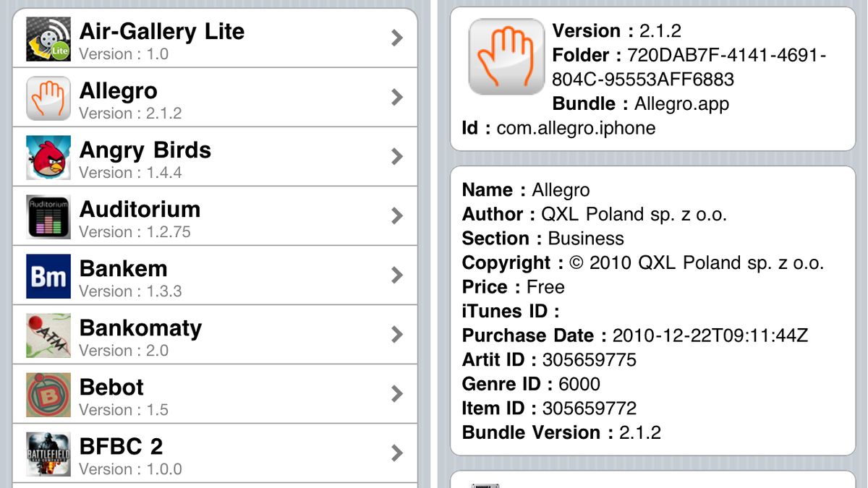Click the Angry Birds red bird icon
868x488 pixels.
(48, 157)
